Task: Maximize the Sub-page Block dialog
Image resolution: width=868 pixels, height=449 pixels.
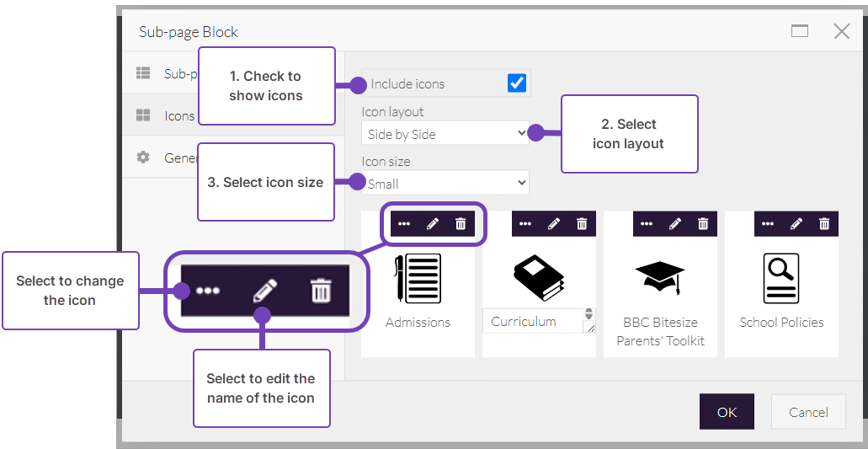Action: click(800, 32)
